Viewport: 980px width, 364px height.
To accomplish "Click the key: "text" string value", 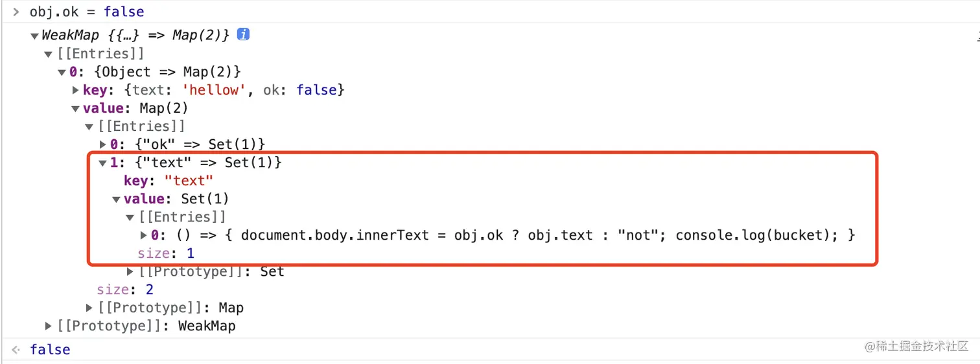I will click(x=189, y=181).
